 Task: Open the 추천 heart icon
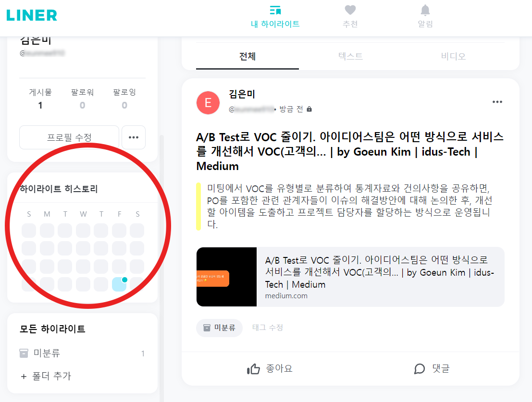350,10
